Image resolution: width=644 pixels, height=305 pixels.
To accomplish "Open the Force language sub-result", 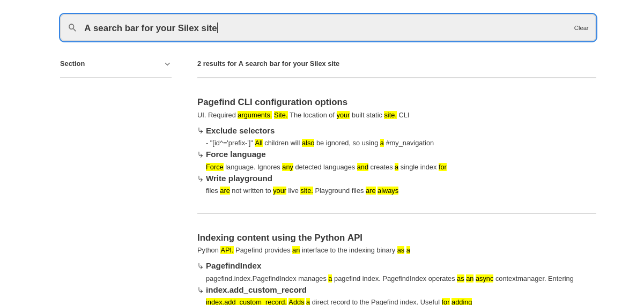I will (x=236, y=154).
